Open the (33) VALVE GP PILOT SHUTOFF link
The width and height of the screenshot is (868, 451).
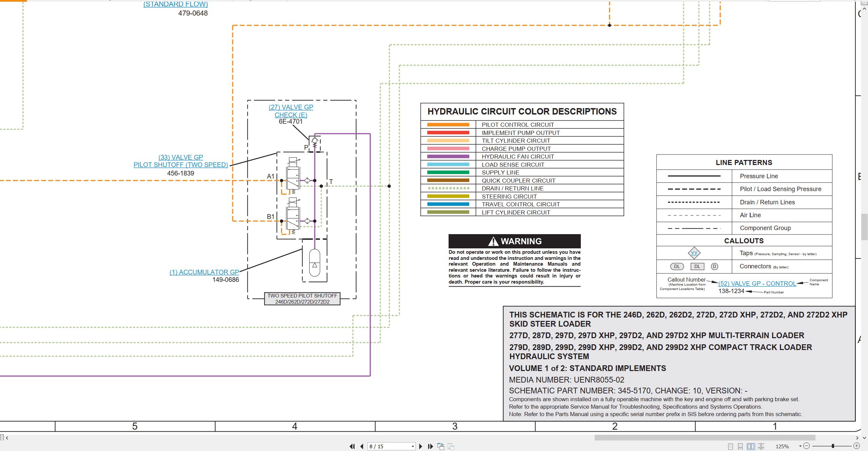(x=181, y=161)
